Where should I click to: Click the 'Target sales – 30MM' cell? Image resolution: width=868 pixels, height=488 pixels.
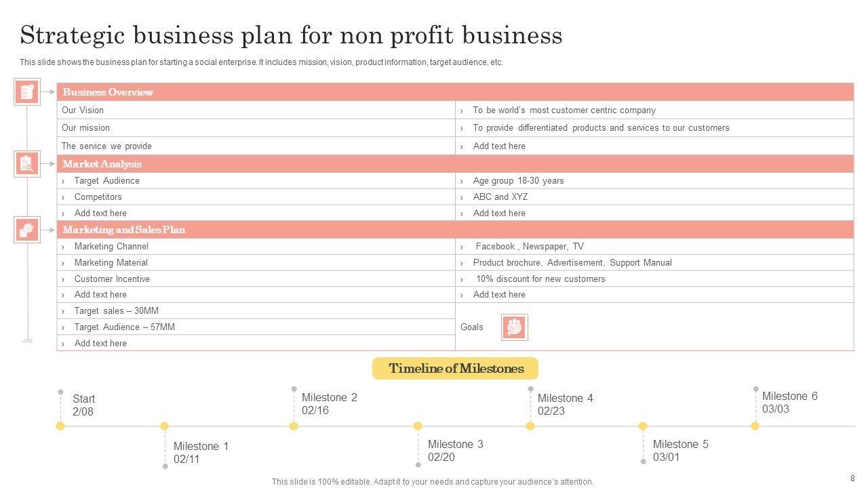256,310
